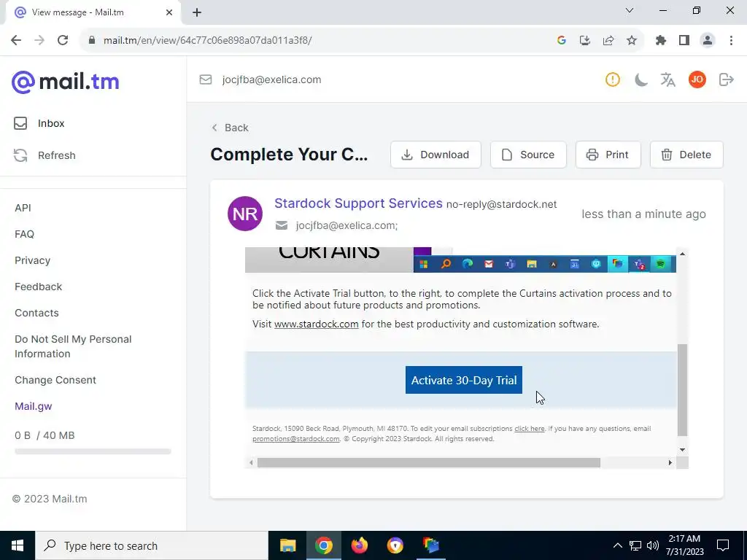View the message Source
This screenshot has width=747, height=560.
click(x=528, y=155)
